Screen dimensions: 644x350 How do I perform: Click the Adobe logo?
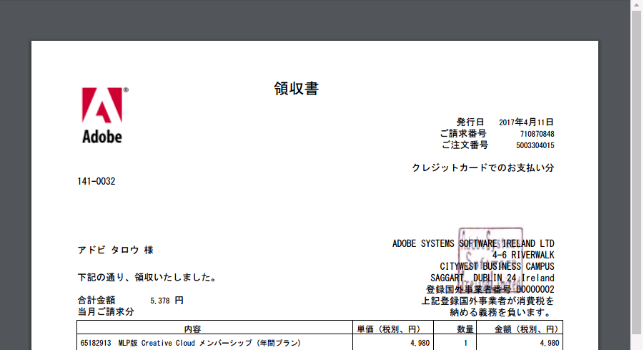pos(104,115)
